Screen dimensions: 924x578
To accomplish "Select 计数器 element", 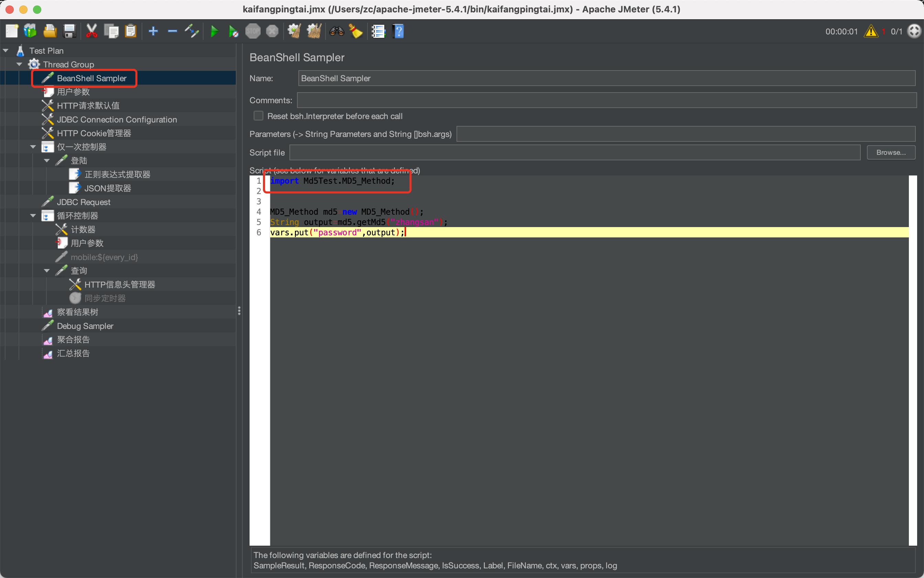I will (x=83, y=229).
